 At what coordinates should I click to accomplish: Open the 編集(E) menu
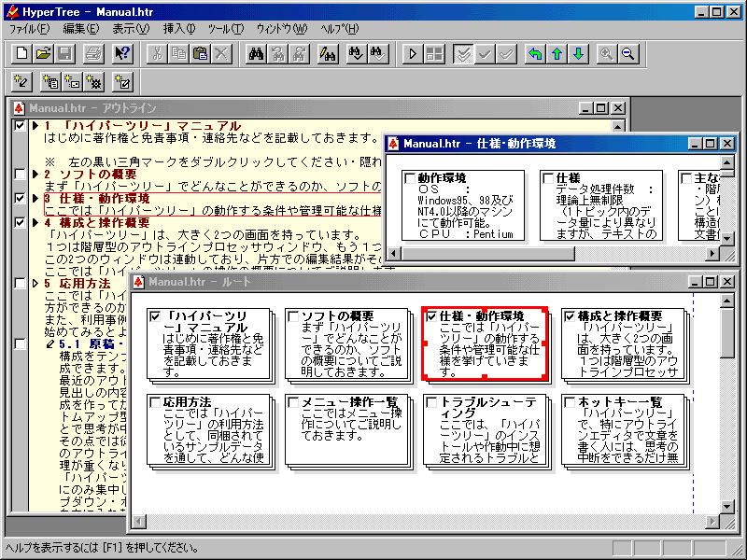point(81,29)
